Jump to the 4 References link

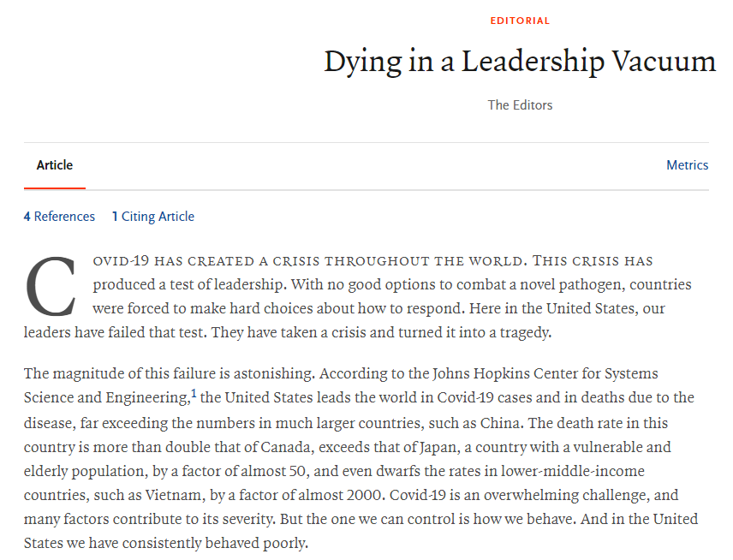(59, 217)
